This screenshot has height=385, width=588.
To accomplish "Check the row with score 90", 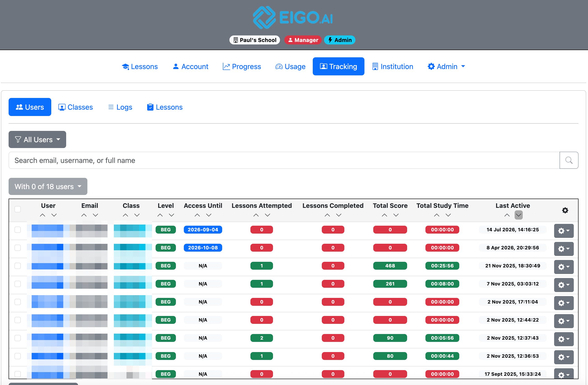I will [x=18, y=338].
